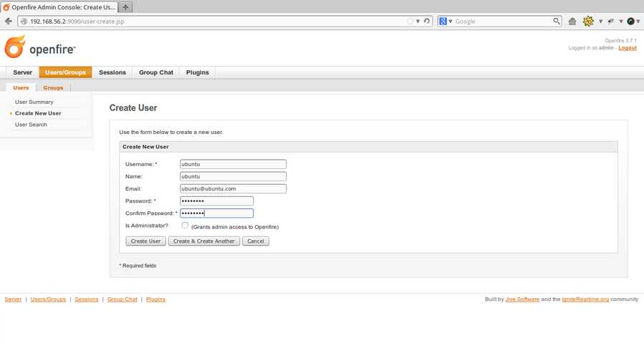Click the Create User button
This screenshot has width=644, height=351.
145,241
